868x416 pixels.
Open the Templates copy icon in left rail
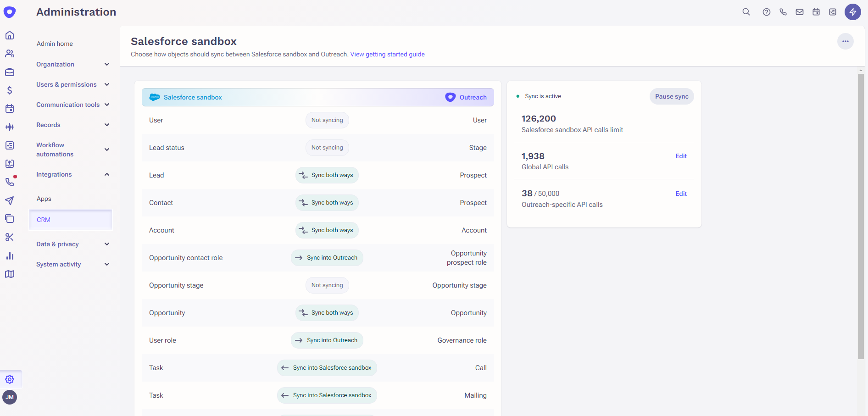10,219
